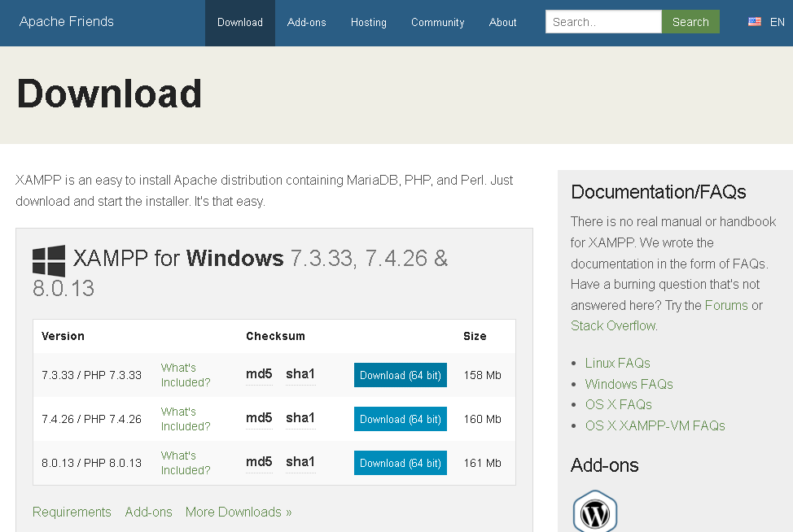This screenshot has width=793, height=532.
Task: Click the Documentation/FAQs heading
Action: [x=658, y=192]
